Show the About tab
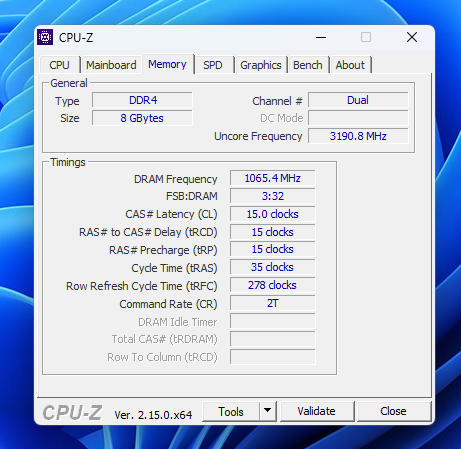This screenshot has height=449, width=461. [x=350, y=65]
